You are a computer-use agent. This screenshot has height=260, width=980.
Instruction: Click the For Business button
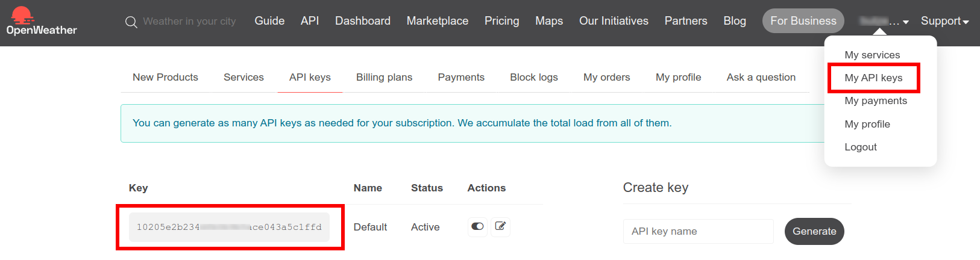point(803,21)
